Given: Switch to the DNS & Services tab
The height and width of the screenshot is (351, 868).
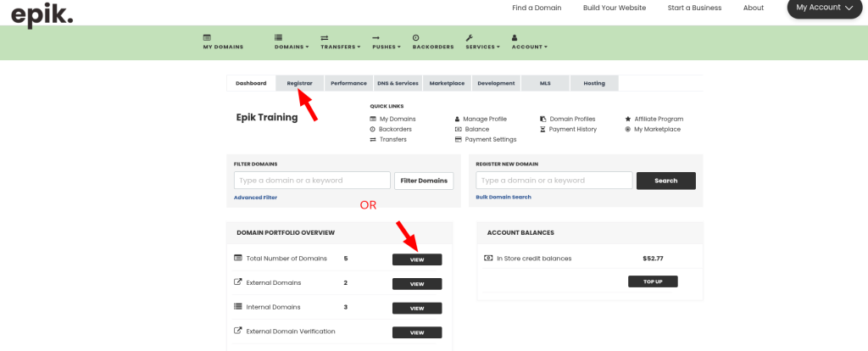Looking at the screenshot, I should [398, 83].
